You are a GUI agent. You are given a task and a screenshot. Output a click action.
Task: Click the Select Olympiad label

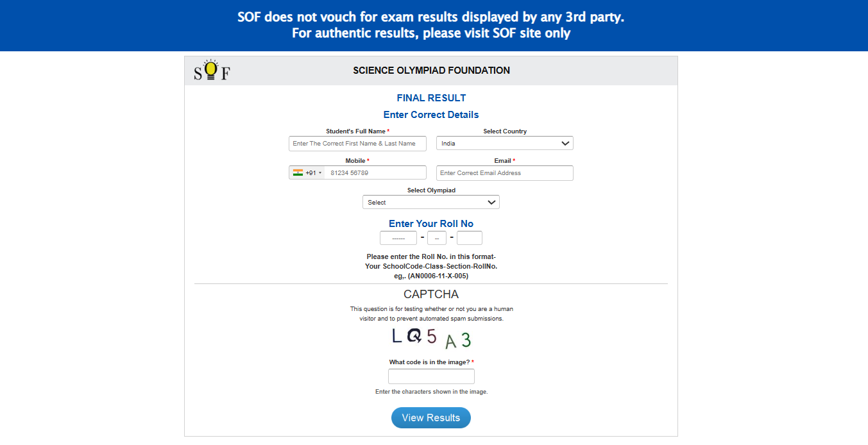pyautogui.click(x=430, y=190)
